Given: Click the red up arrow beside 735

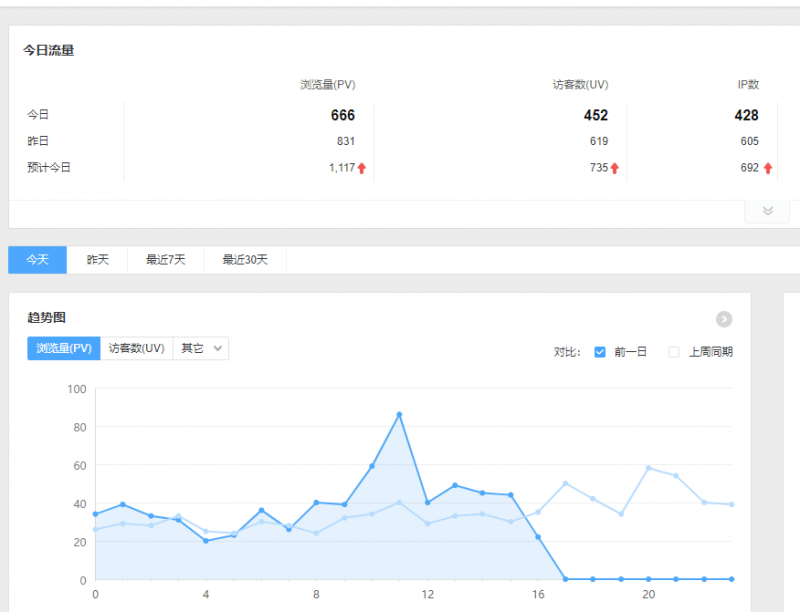Looking at the screenshot, I should (615, 168).
